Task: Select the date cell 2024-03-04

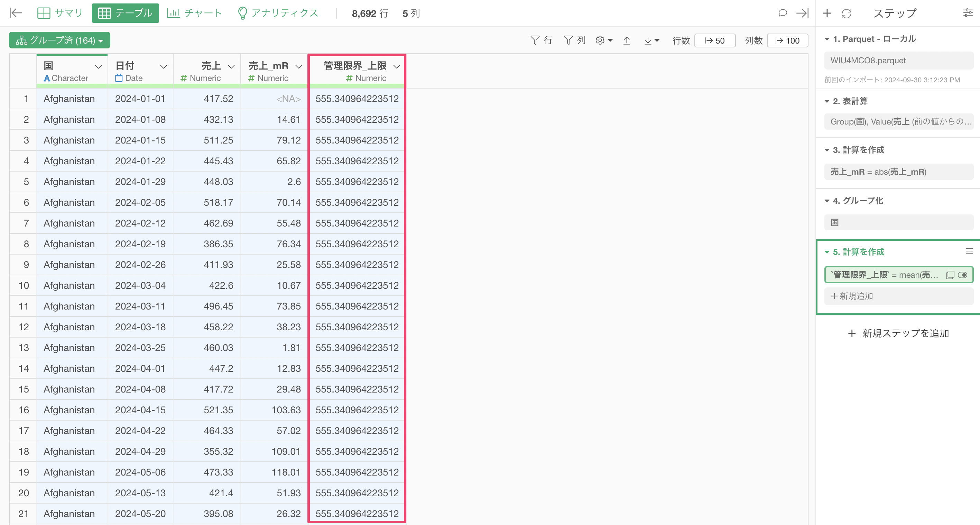Action: click(x=140, y=286)
